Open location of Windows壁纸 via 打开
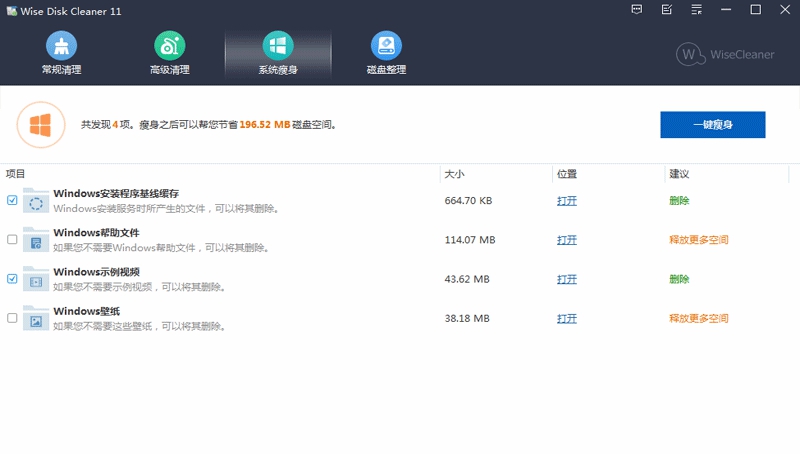 click(567, 319)
